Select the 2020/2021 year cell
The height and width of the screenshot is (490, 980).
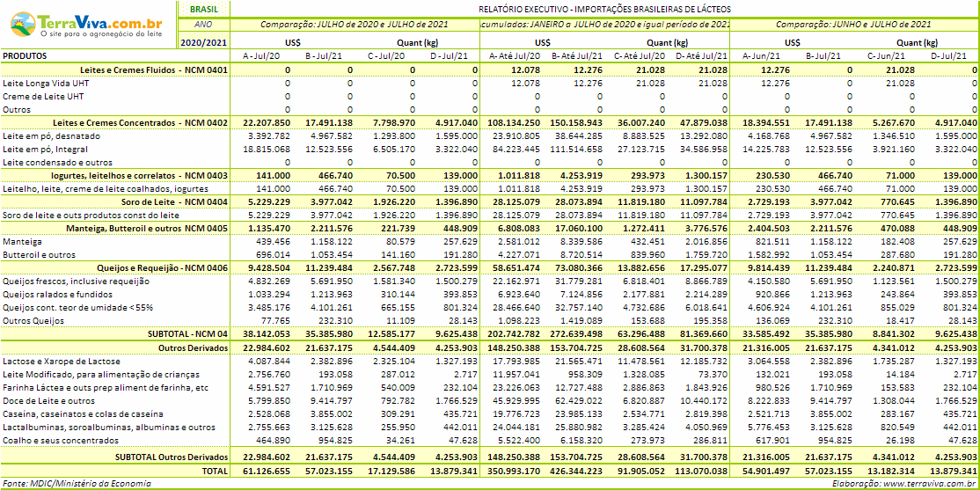(204, 42)
